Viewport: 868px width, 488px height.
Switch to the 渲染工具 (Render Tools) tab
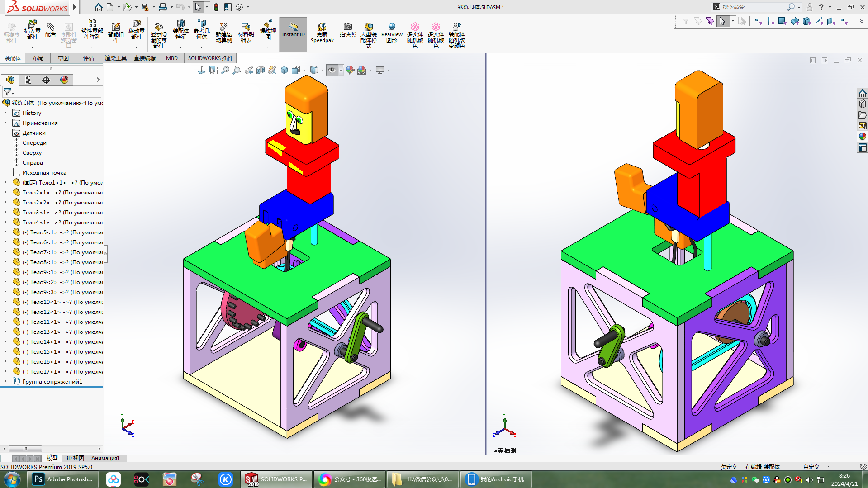coord(116,58)
